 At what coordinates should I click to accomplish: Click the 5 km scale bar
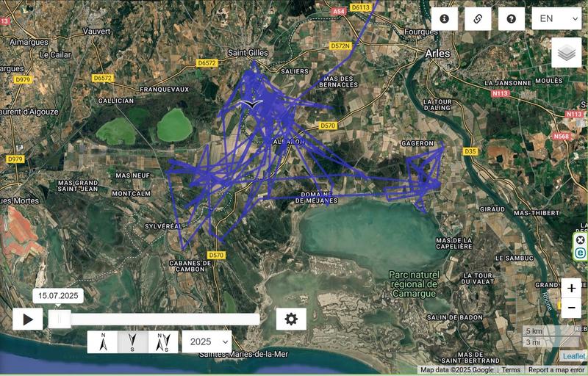[551, 331]
